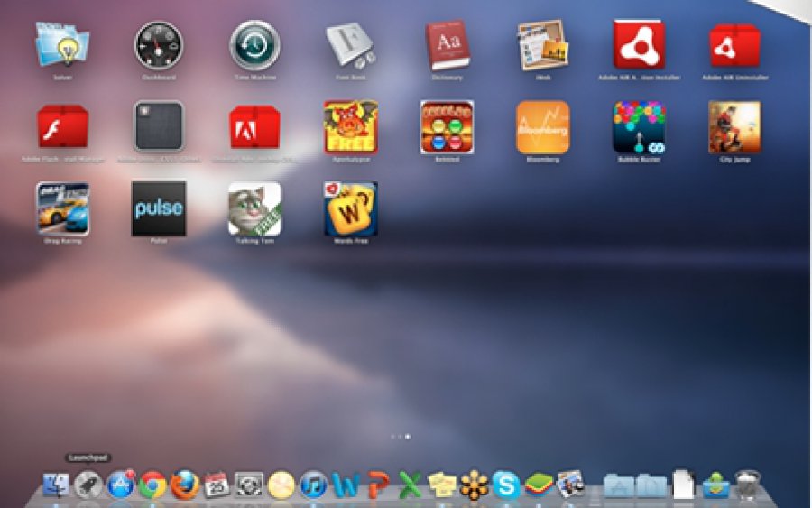Launch the Dictionary app
Screen dimensions: 812x508
click(x=447, y=45)
